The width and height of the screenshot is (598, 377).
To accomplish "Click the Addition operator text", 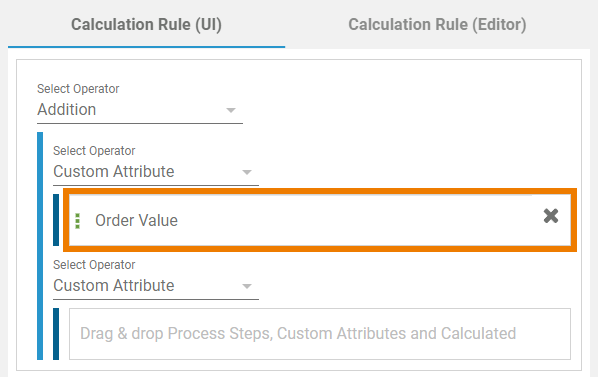I will 67,110.
